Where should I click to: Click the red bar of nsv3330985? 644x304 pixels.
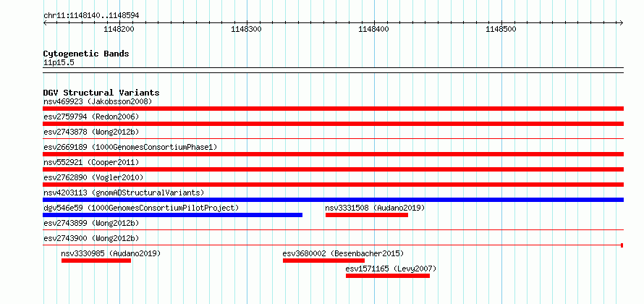pyautogui.click(x=96, y=261)
